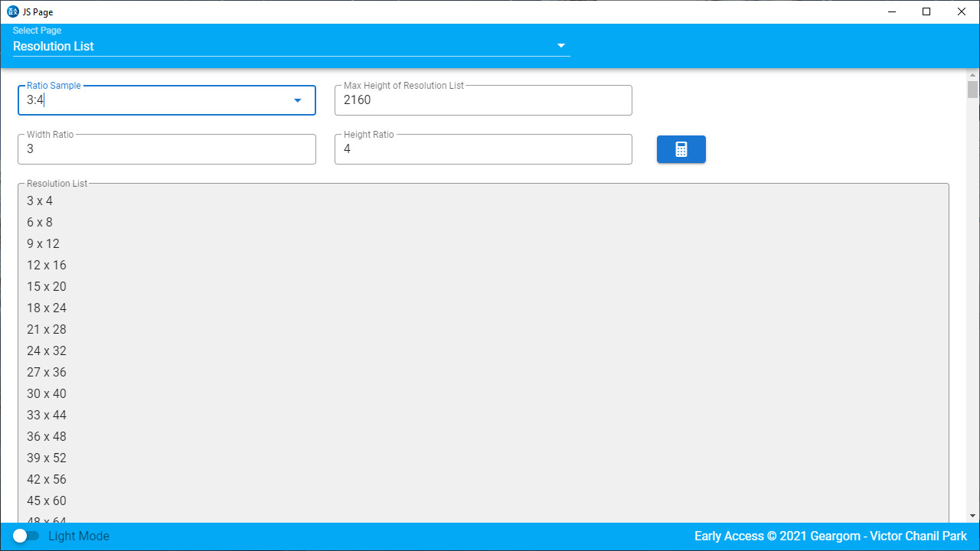The image size is (980, 551).
Task: Select Resolution List from the page selector
Action: coord(54,46)
